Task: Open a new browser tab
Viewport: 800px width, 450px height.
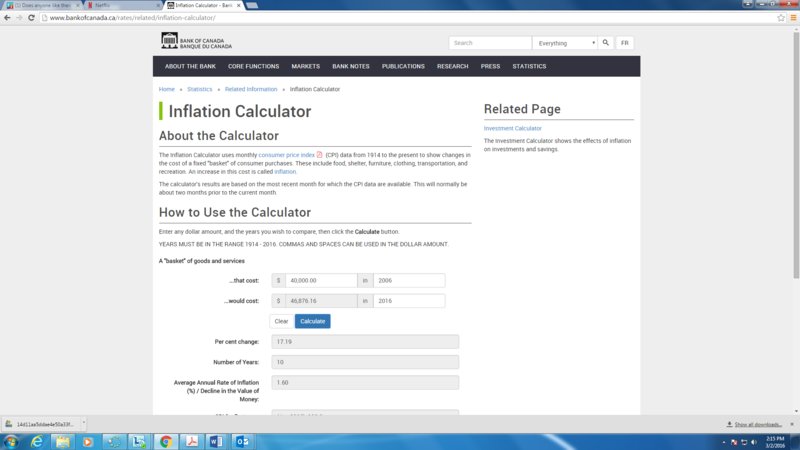Action: point(252,5)
